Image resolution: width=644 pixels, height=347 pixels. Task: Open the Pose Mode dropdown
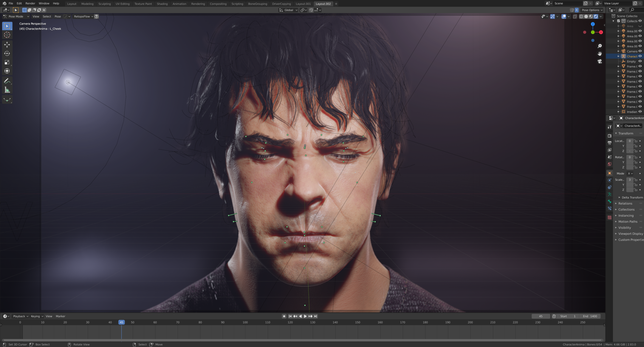pyautogui.click(x=16, y=16)
